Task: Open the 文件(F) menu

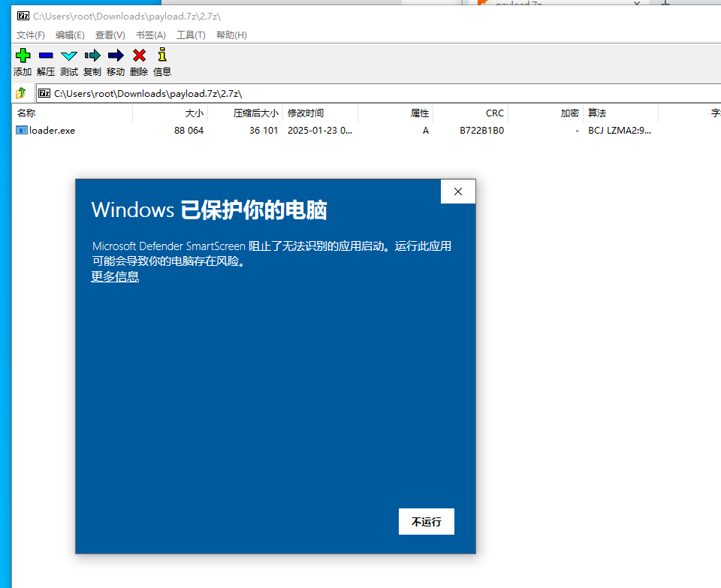Action: (31, 35)
